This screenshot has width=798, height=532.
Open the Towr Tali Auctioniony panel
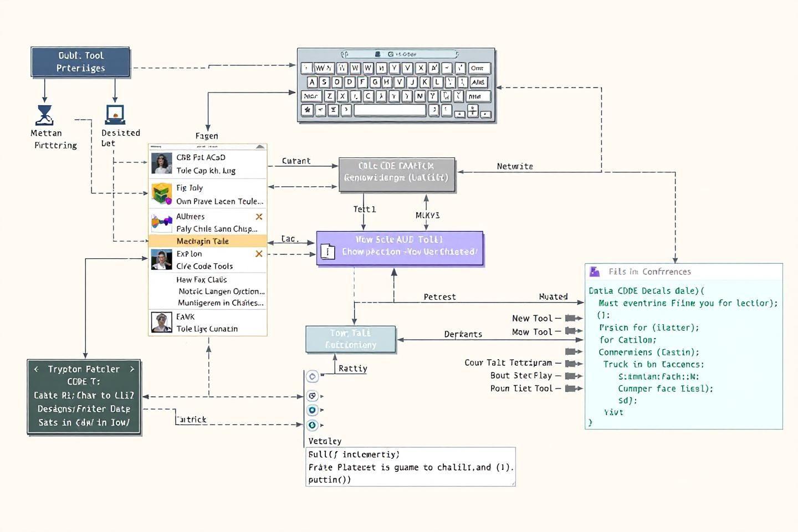click(x=350, y=339)
